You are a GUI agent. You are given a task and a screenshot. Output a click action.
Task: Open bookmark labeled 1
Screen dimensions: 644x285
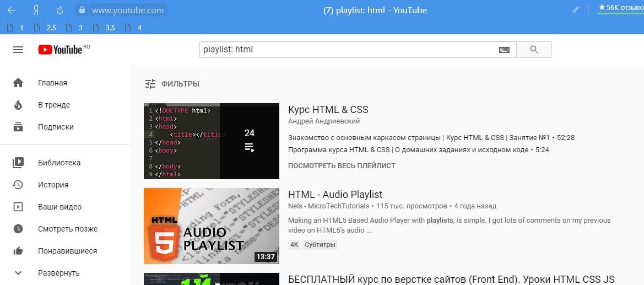[x=17, y=28]
